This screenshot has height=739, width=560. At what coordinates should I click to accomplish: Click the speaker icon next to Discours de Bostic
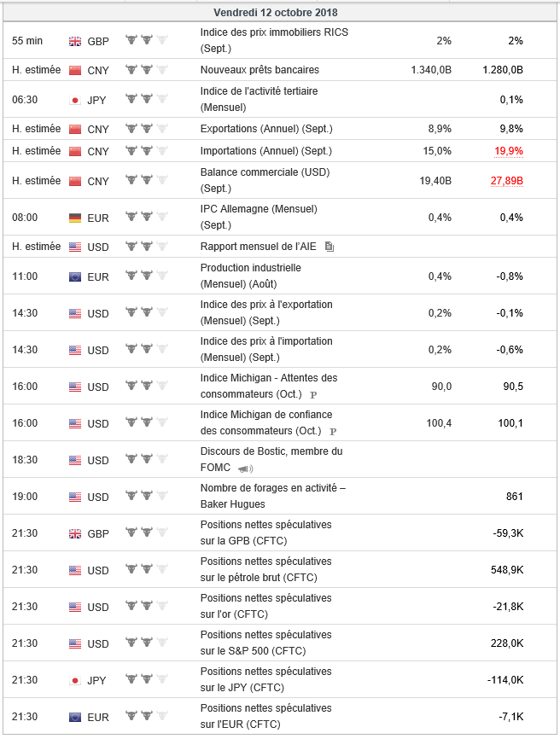point(247,468)
